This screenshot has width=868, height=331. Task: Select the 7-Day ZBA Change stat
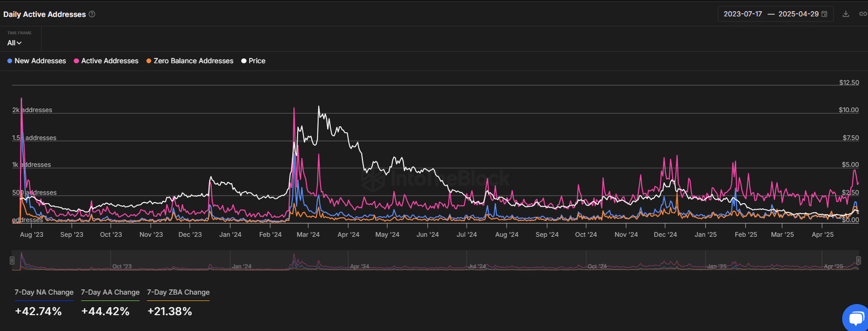[x=178, y=293]
